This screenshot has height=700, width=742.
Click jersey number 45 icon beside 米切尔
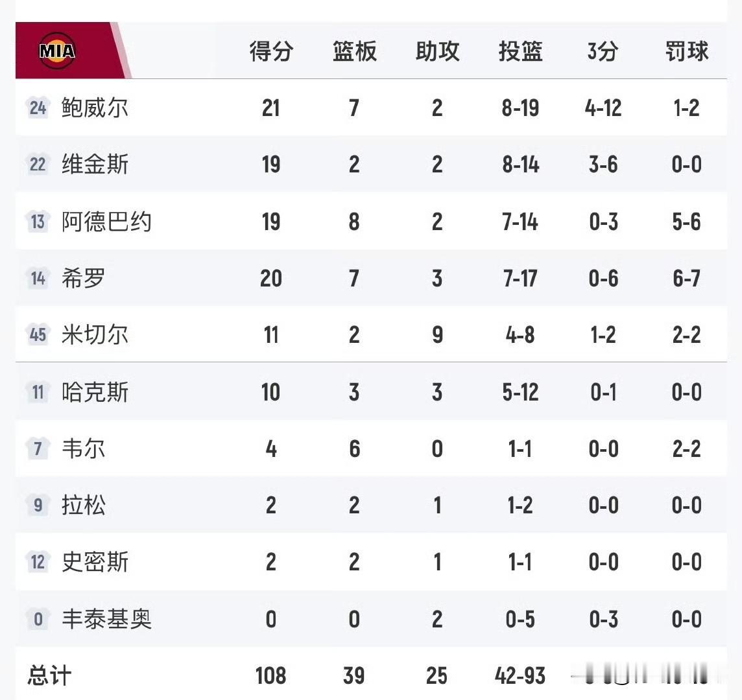(38, 334)
